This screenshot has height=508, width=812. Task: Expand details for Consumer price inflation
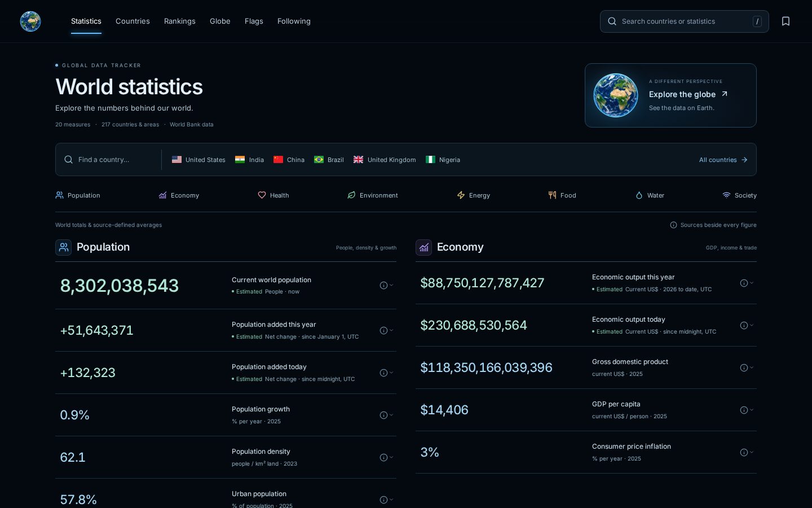(x=747, y=453)
